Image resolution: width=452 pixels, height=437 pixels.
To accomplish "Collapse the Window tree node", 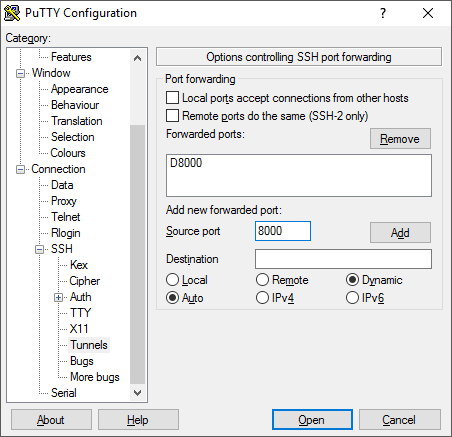I will pyautogui.click(x=20, y=73).
